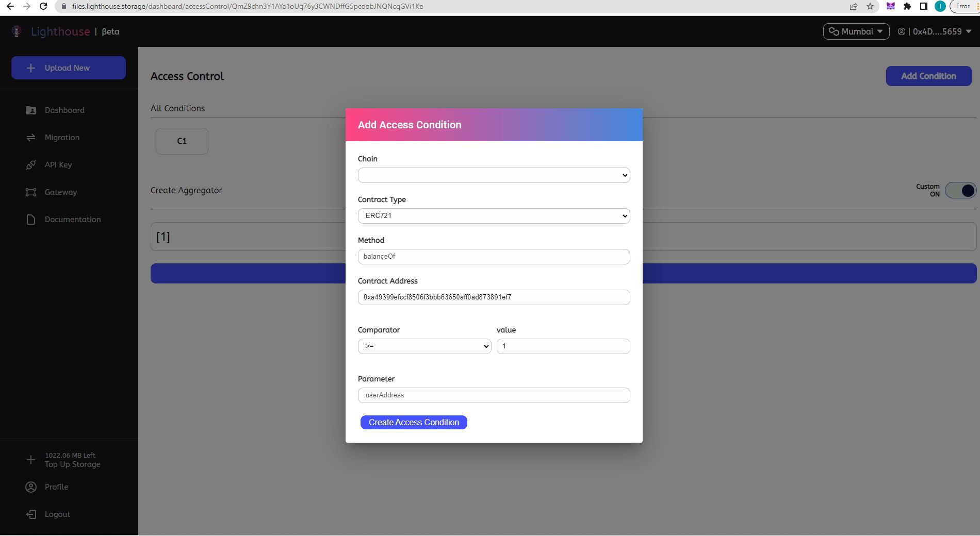Click the Add Access Condition dialog title
980x536 pixels.
[x=410, y=125]
